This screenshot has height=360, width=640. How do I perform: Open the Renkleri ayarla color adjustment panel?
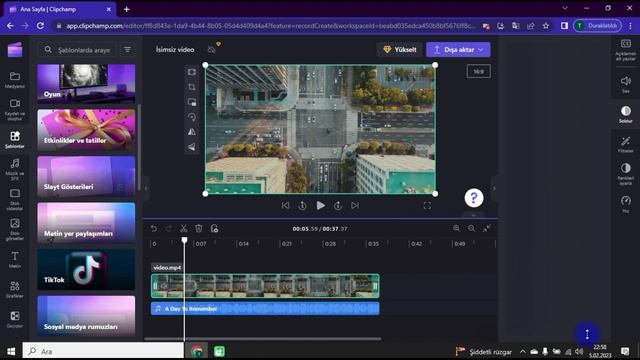pos(625,174)
